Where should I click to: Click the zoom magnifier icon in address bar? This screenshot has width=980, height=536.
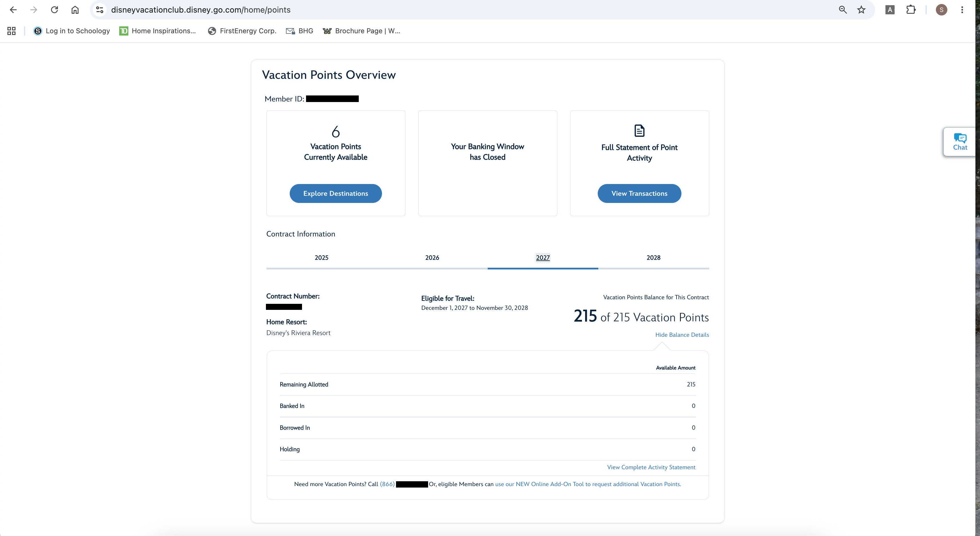click(x=843, y=10)
